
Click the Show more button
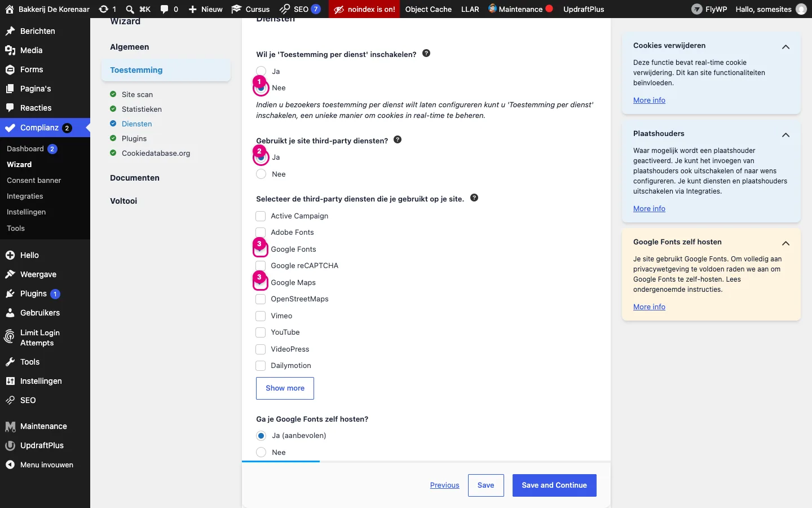tap(285, 388)
